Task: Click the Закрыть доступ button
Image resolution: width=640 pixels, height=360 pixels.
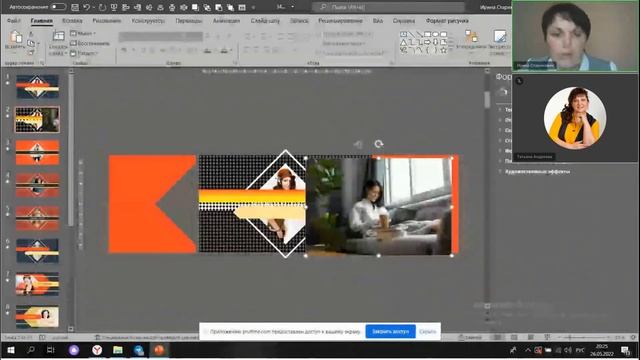Action: [x=391, y=331]
